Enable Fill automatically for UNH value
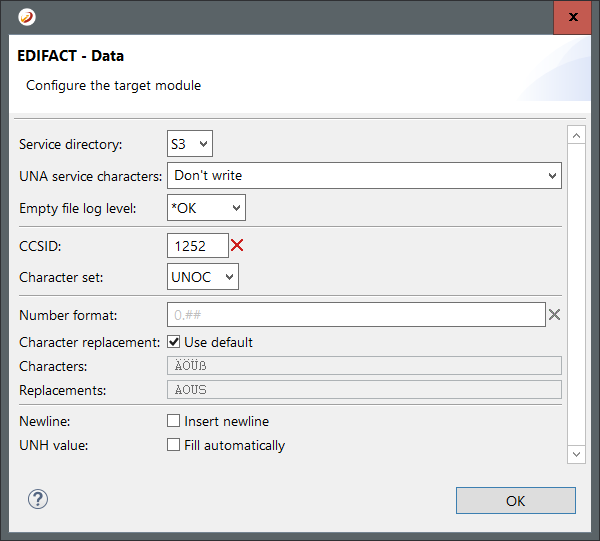 click(174, 445)
